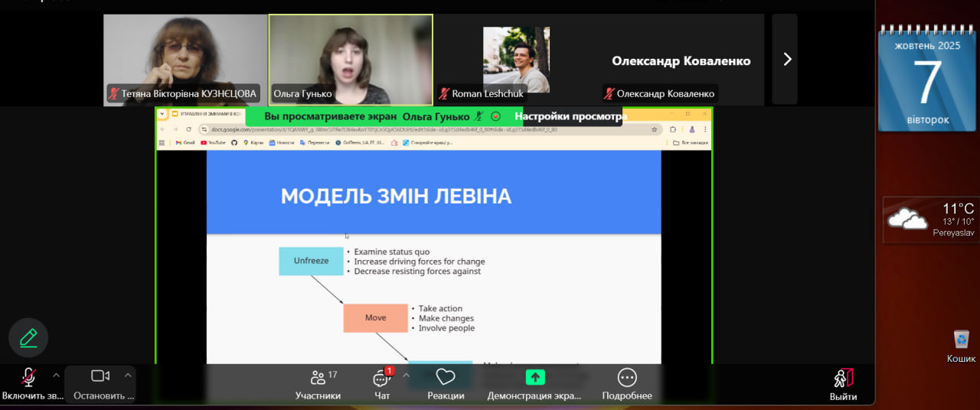Open Настройки просмотра view options menu

[x=570, y=116]
